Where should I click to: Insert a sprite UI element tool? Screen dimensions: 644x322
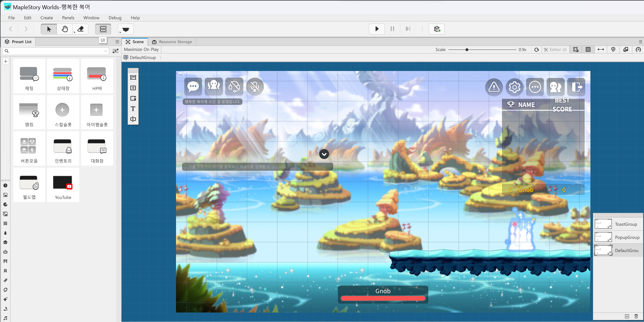(133, 78)
